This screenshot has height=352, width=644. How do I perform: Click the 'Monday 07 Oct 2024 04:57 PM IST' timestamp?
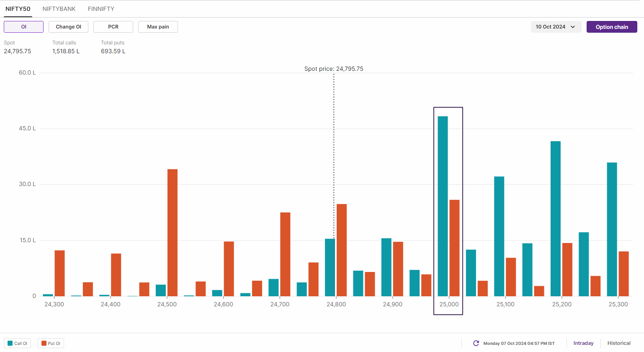pos(519,343)
